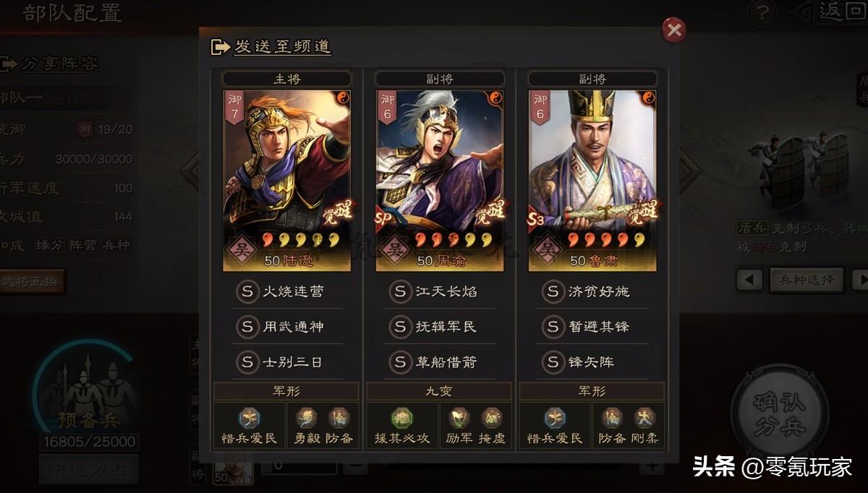The image size is (868, 493).
Task: Select previous troop type left arrow
Action: point(749,280)
